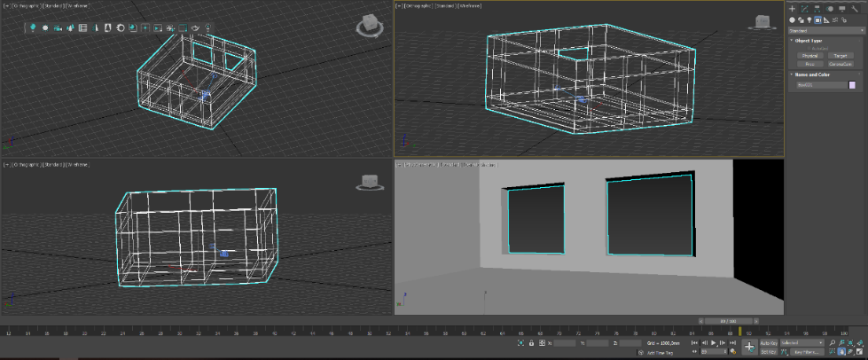
Task: Open the Selected key filter dropdown
Action: (x=802, y=342)
